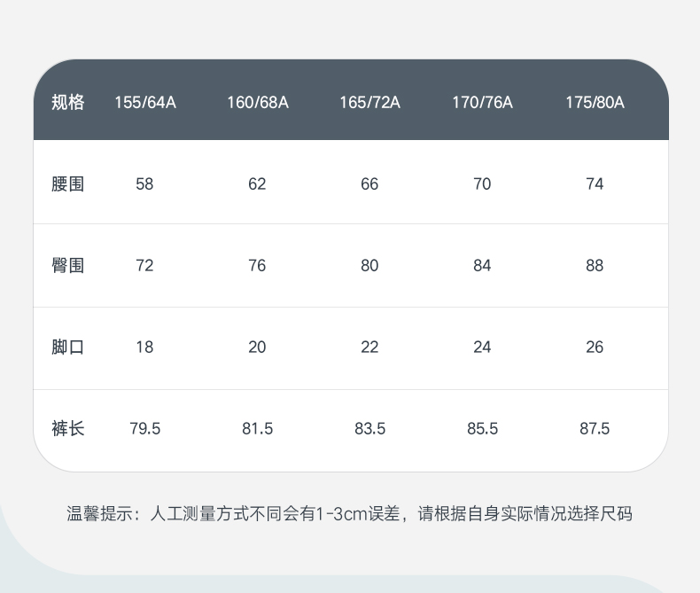Choose the 170/76A size header
700x593 pixels.
(x=482, y=102)
